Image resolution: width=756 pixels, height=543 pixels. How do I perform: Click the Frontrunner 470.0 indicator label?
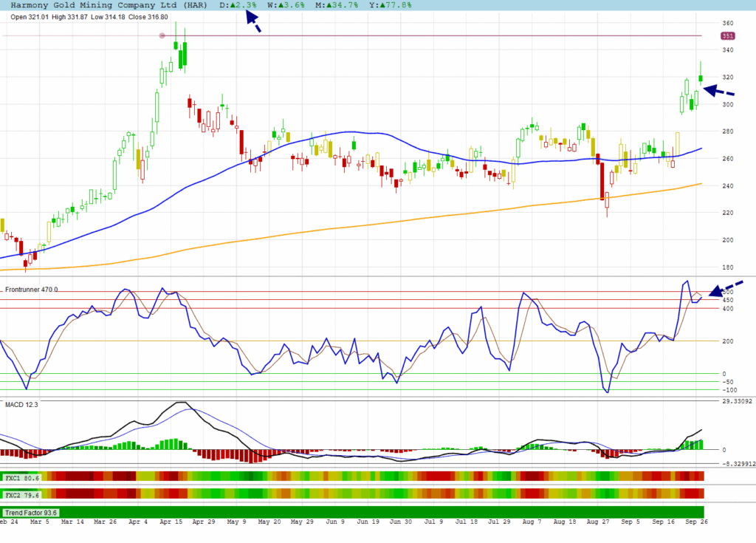pyautogui.click(x=32, y=290)
